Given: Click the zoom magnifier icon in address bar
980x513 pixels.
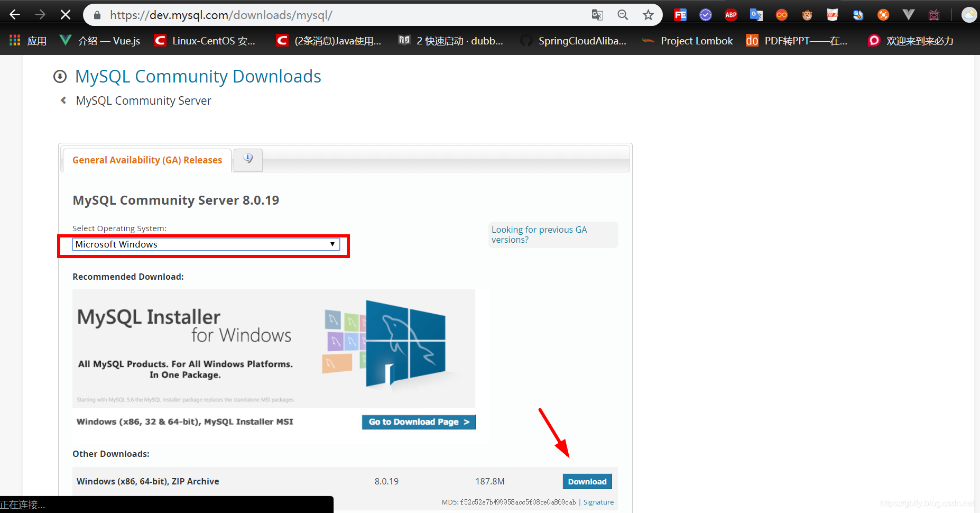Looking at the screenshot, I should (623, 15).
